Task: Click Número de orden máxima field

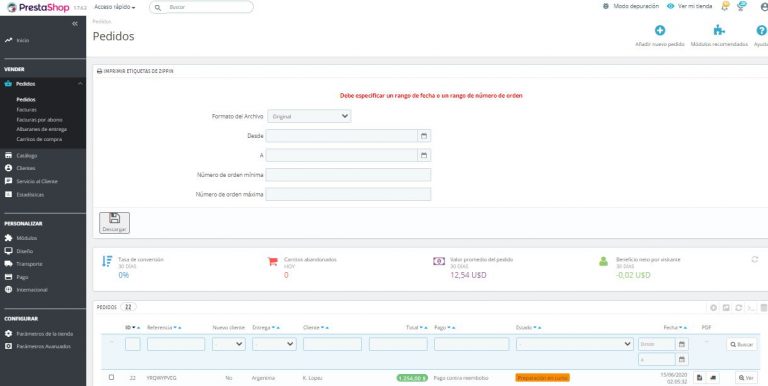Action: tap(348, 194)
